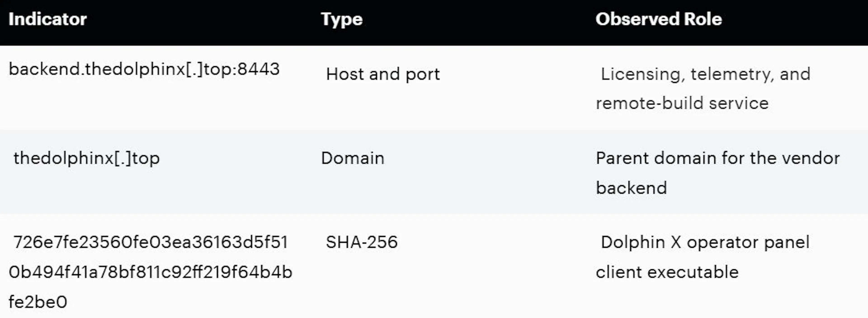Click the Domain type cell
This screenshot has height=318, width=868.
point(352,158)
